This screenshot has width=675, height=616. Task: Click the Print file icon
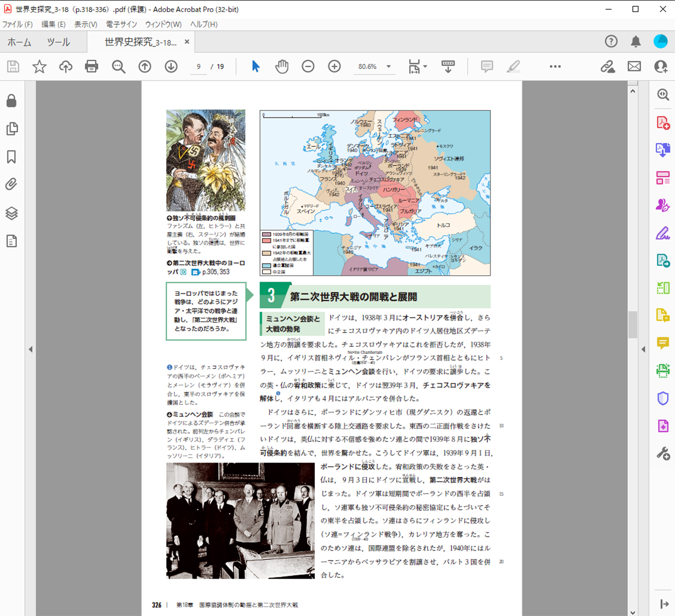[x=92, y=66]
